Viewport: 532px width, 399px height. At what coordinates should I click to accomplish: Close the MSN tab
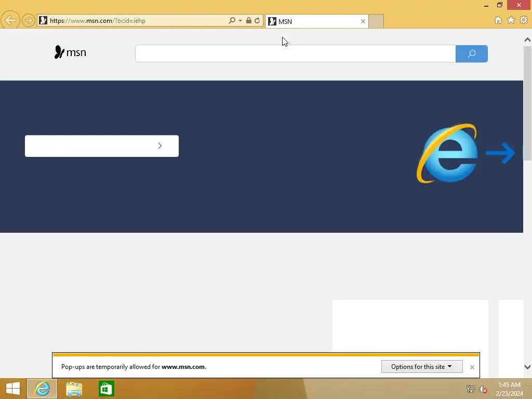pos(363,21)
